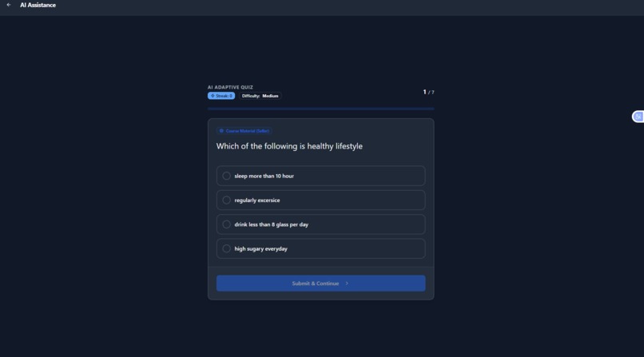Go back using the arrow icon

[x=9, y=5]
